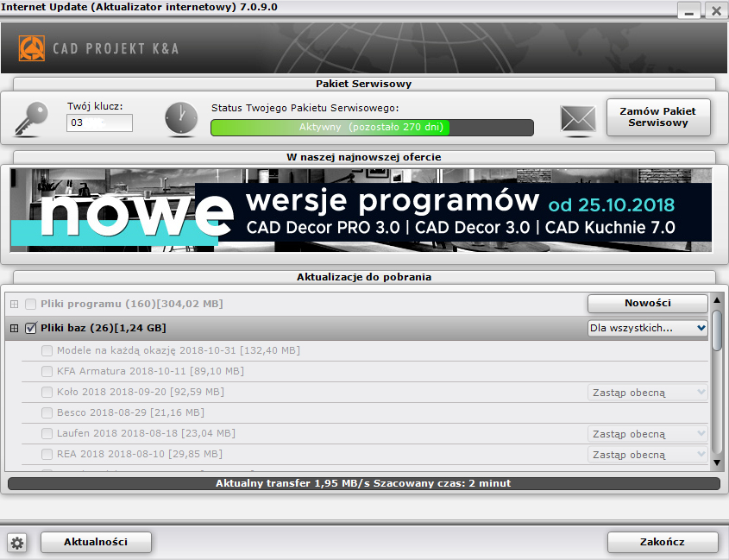Minimize the Internet Update window

click(x=689, y=10)
